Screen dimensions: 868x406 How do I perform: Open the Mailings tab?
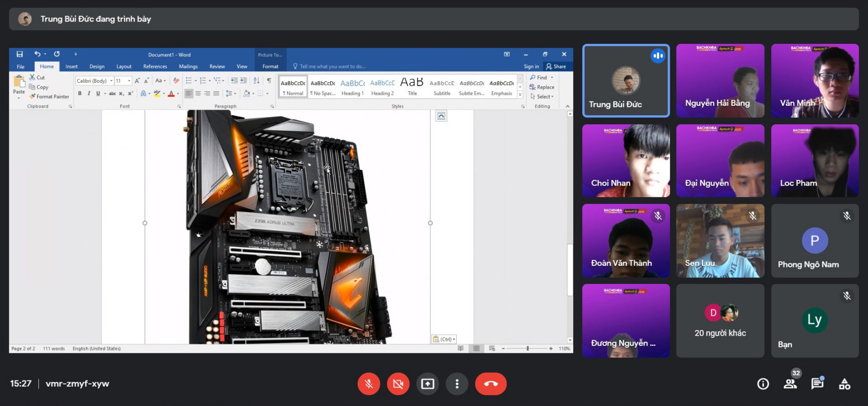(188, 67)
